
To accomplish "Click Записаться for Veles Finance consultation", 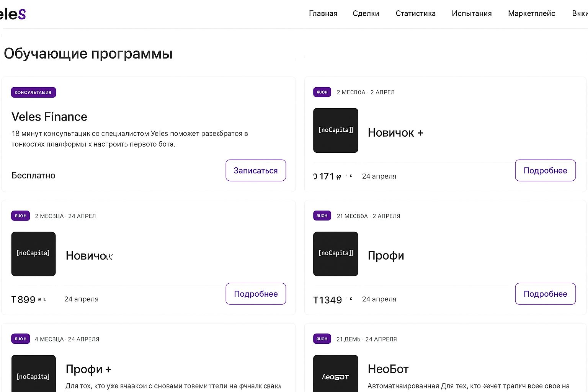I will coord(256,170).
